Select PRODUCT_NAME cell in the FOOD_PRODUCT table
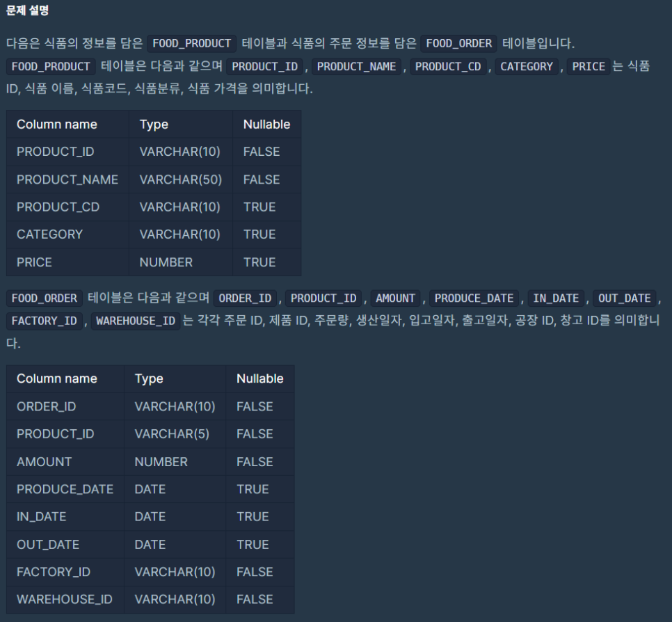The width and height of the screenshot is (672, 622). pyautogui.click(x=67, y=180)
